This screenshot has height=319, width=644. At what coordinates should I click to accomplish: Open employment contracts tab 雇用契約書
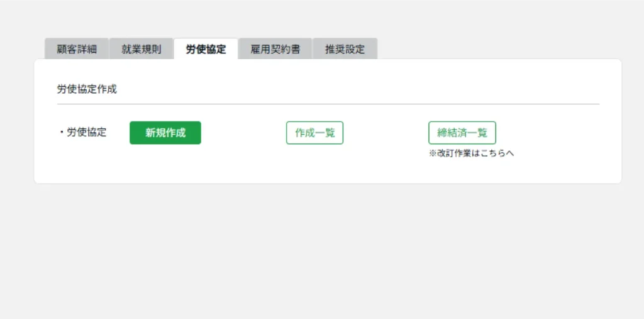click(x=275, y=49)
